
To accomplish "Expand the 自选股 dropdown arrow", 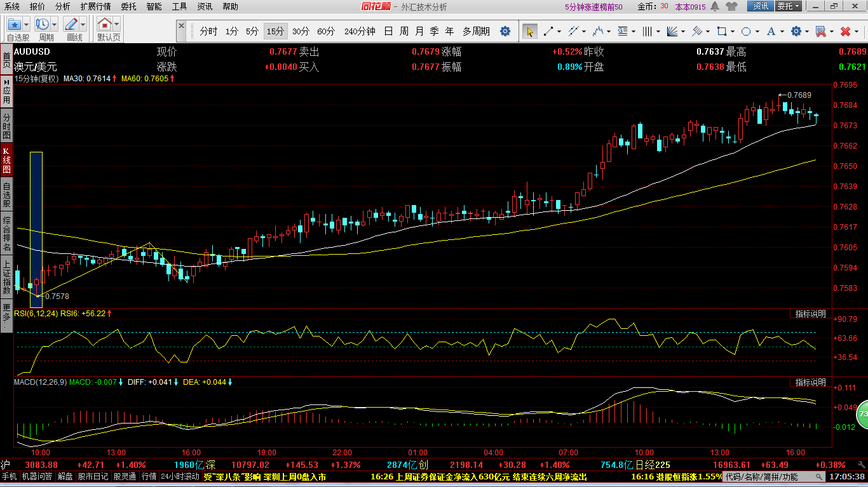I will pos(27,25).
